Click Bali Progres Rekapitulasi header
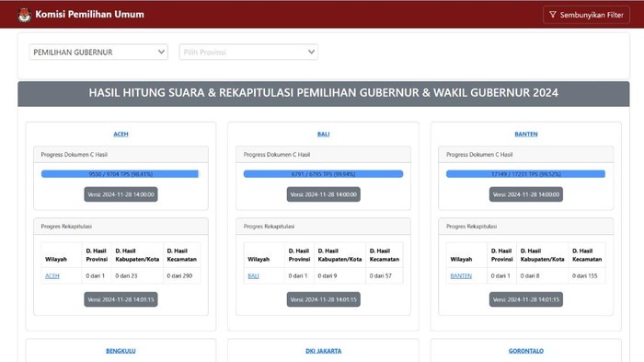Image resolution: width=644 pixels, height=362 pixels. pyautogui.click(x=323, y=227)
